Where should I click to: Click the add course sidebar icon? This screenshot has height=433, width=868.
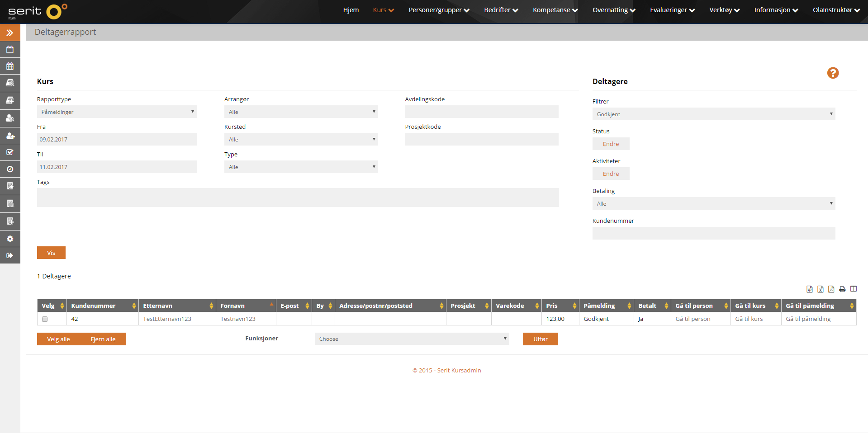pos(10,100)
